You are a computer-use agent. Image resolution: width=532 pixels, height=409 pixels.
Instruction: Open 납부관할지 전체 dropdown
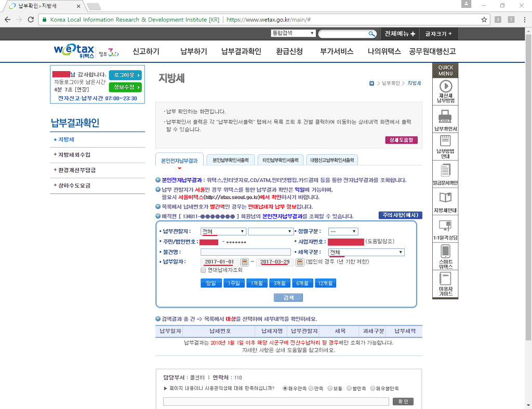(x=223, y=231)
